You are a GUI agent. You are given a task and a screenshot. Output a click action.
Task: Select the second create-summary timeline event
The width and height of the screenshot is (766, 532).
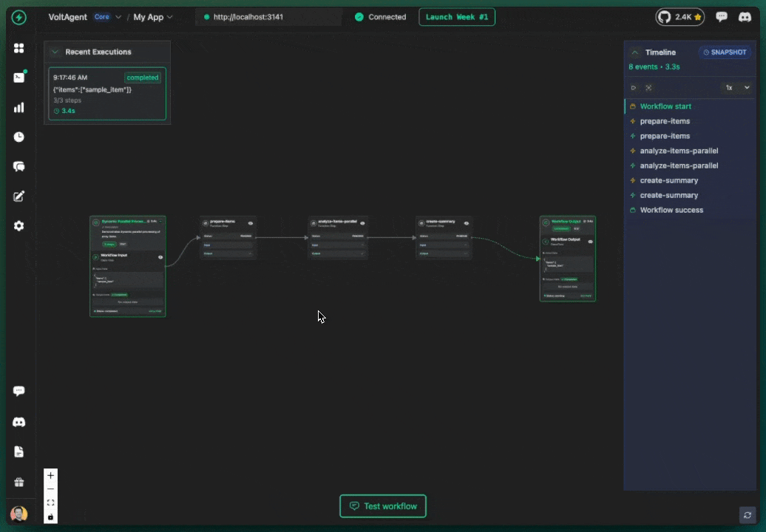pos(689,195)
